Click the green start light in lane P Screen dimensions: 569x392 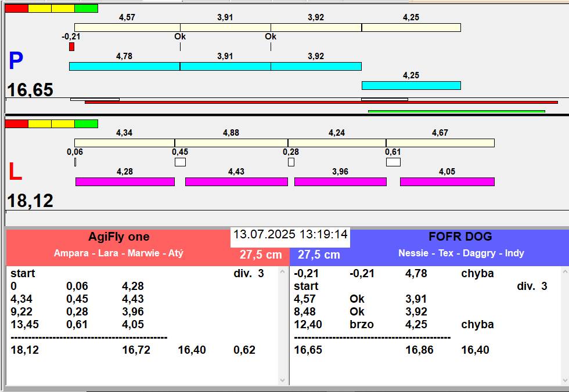click(87, 8)
